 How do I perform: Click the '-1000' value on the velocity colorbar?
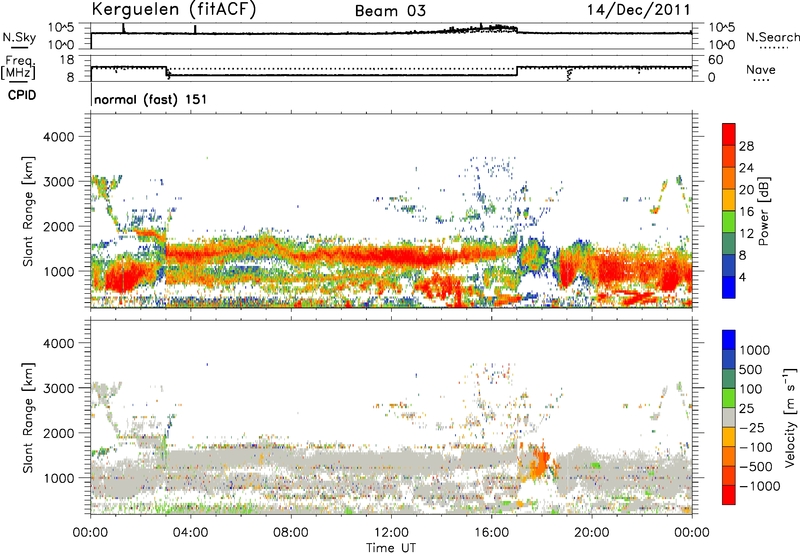click(x=760, y=486)
